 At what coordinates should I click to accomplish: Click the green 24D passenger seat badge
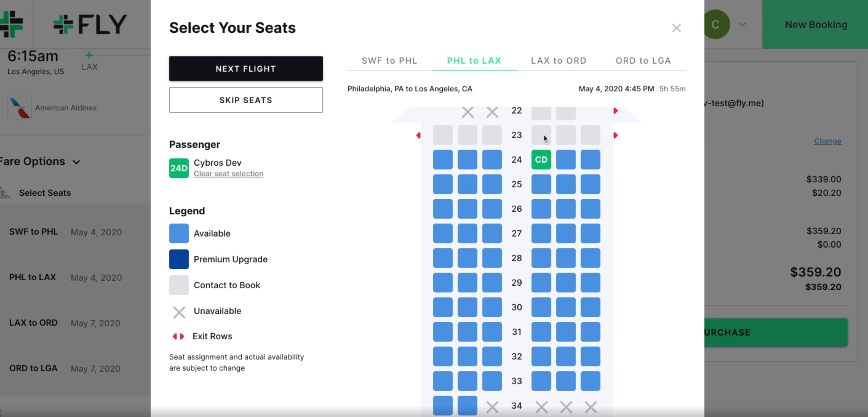[x=179, y=168]
